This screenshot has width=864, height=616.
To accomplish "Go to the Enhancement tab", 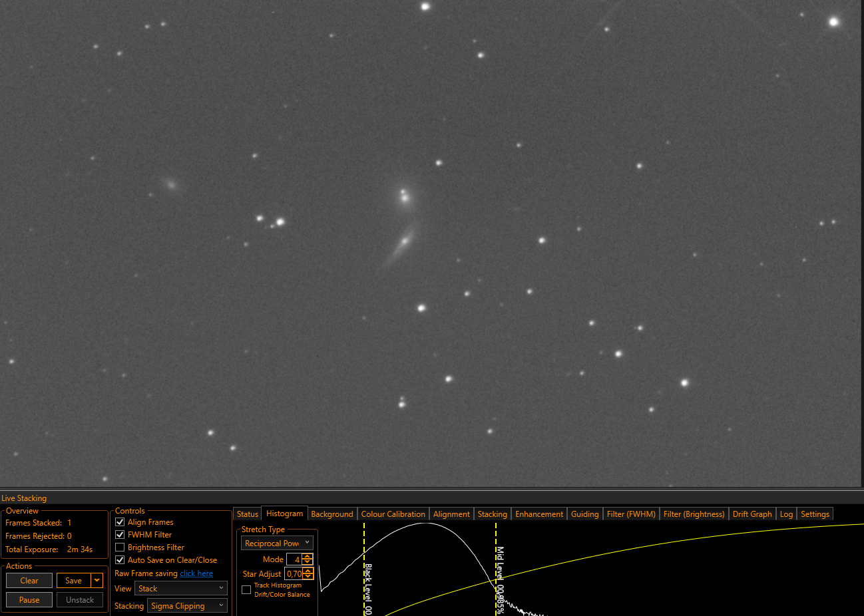I will [x=539, y=514].
